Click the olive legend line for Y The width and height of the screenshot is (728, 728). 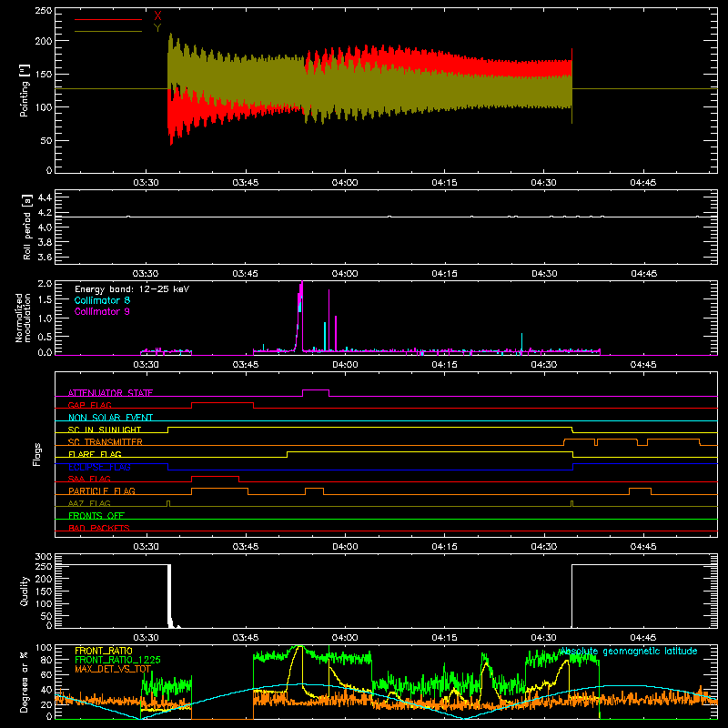pyautogui.click(x=108, y=31)
